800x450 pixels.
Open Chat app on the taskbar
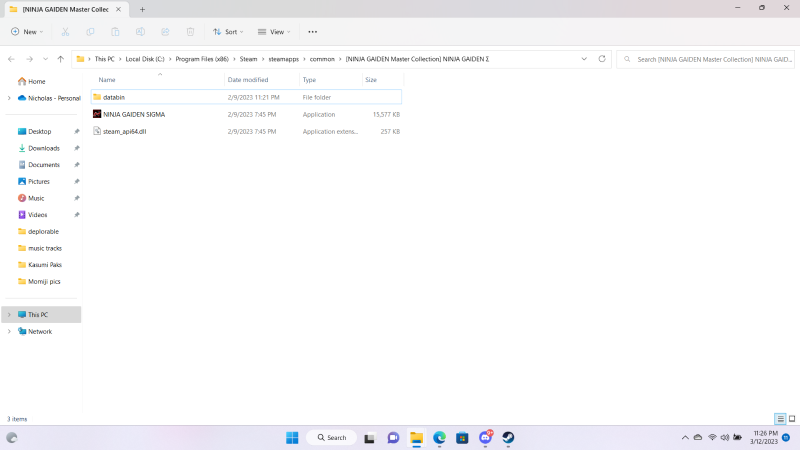click(393, 438)
